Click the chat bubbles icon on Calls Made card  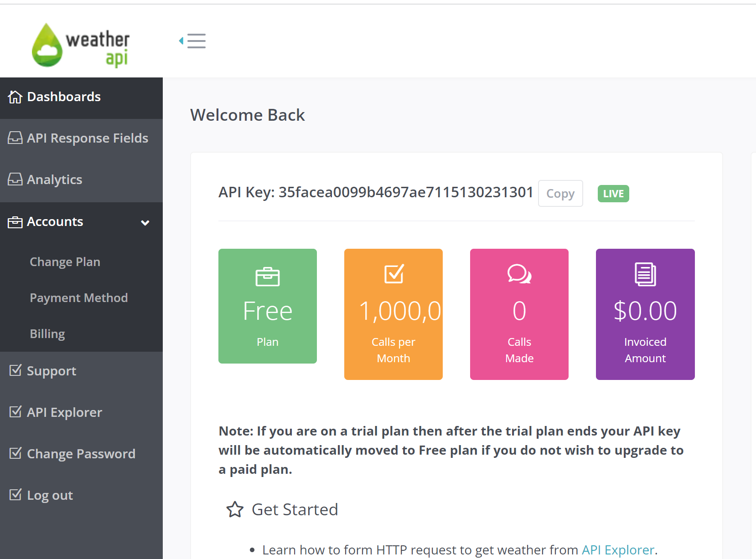(x=519, y=274)
